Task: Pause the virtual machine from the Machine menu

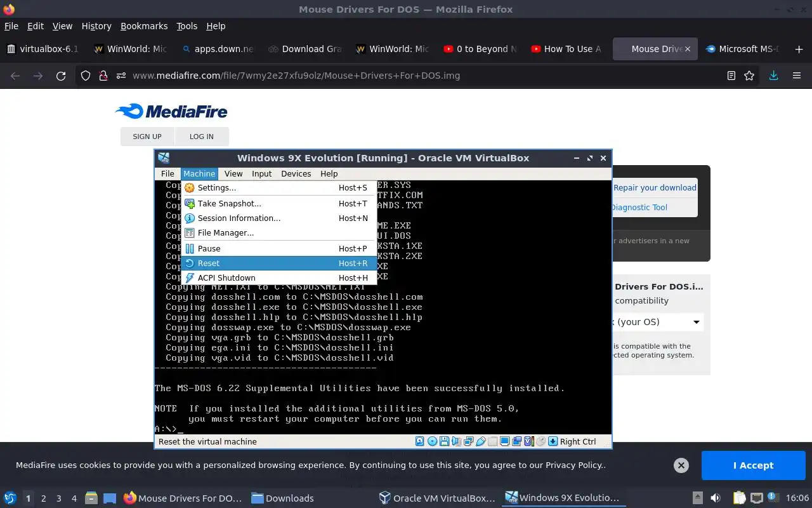Action: pyautogui.click(x=278, y=248)
